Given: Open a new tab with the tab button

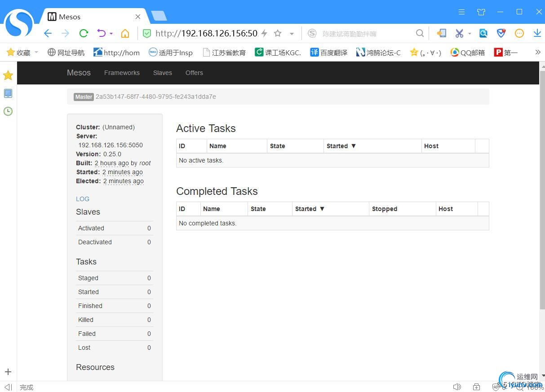Looking at the screenshot, I should point(159,16).
